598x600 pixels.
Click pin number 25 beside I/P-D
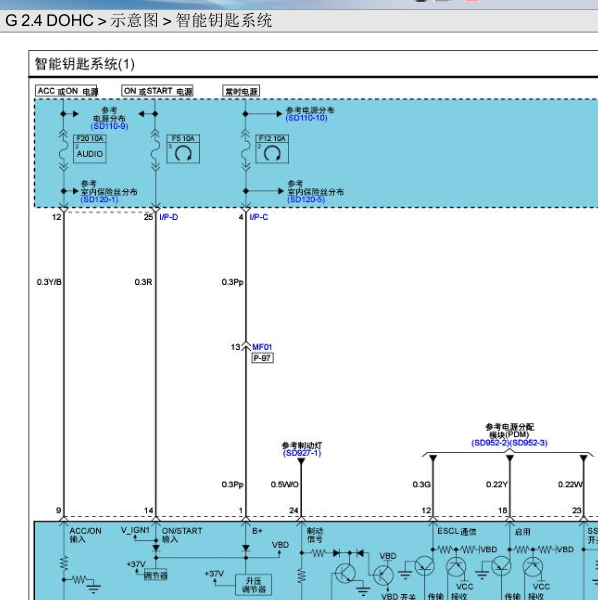(x=148, y=217)
